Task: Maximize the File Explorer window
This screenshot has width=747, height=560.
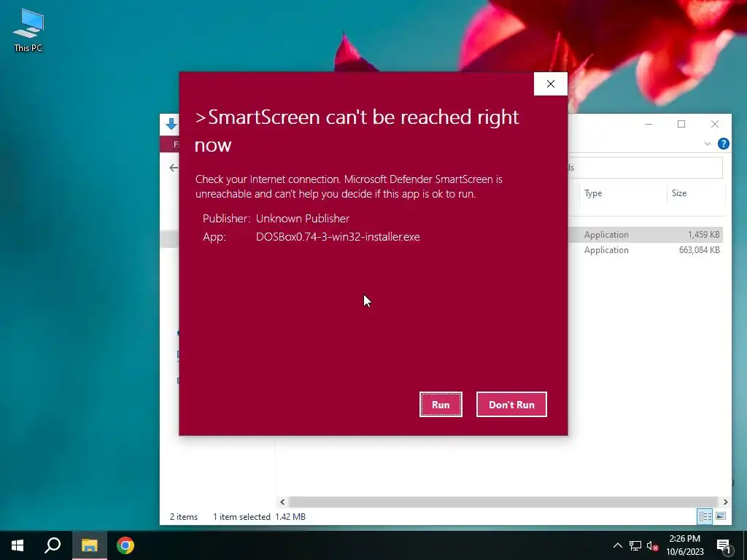Action: coord(681,124)
